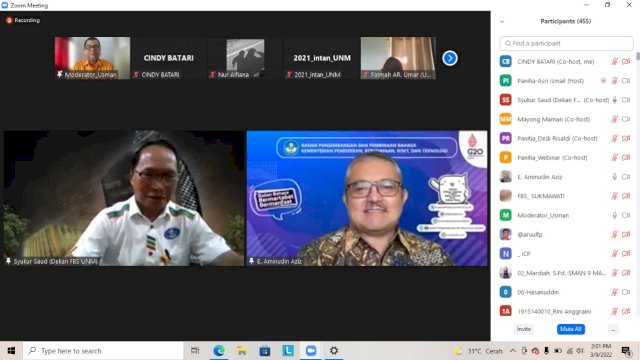Click Mayong Maman's video camera icon
Image resolution: width=640 pixels, height=360 pixels.
(626, 119)
